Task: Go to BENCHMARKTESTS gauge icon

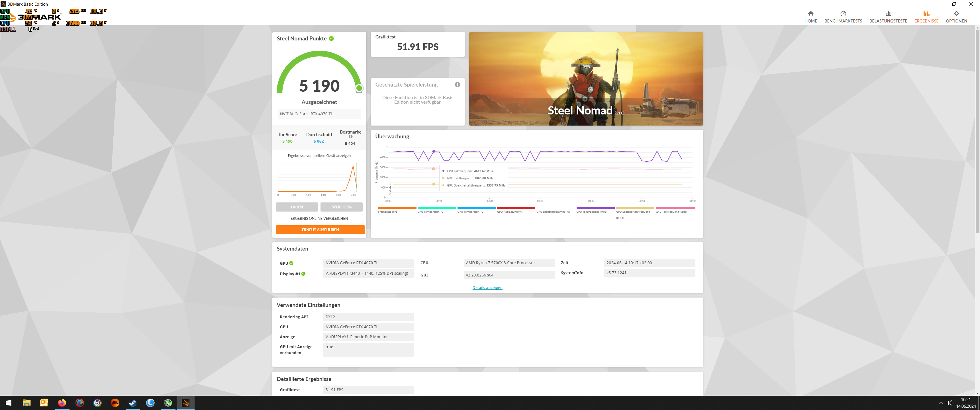Action: tap(843, 14)
